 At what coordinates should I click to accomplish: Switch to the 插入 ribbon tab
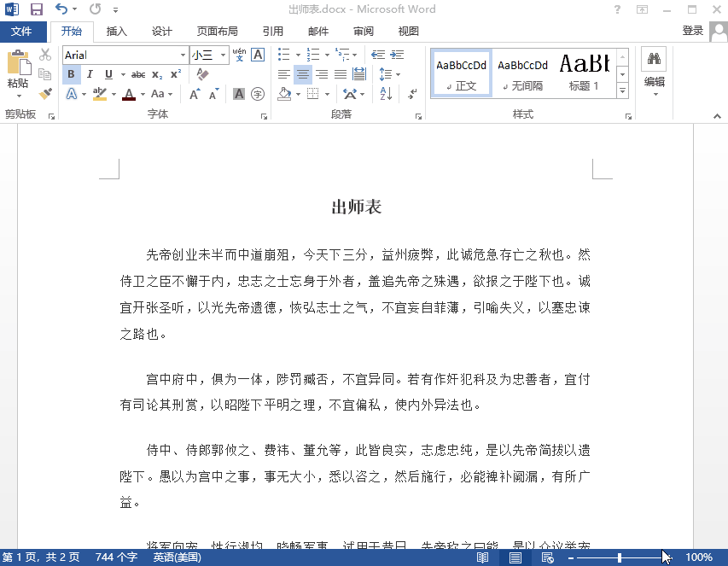point(116,31)
